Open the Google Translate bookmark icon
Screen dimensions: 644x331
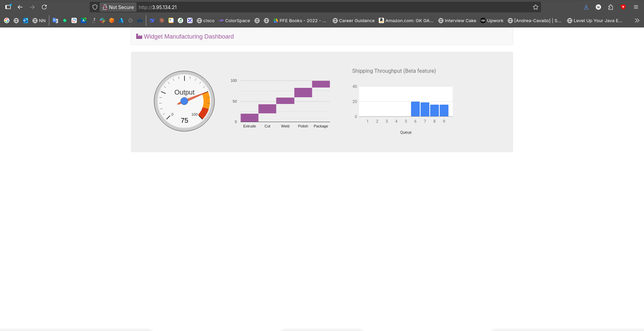point(55,20)
